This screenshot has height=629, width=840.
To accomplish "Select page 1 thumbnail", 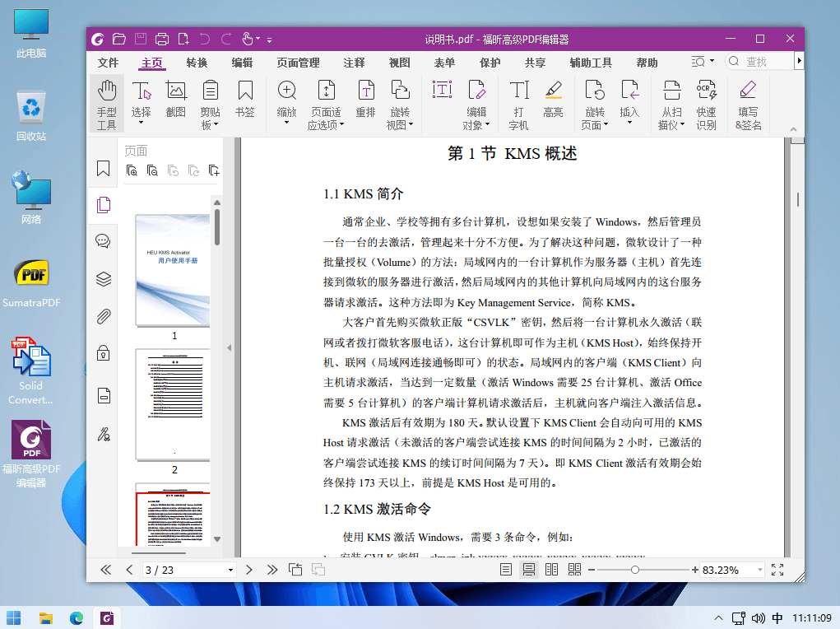I will [173, 270].
